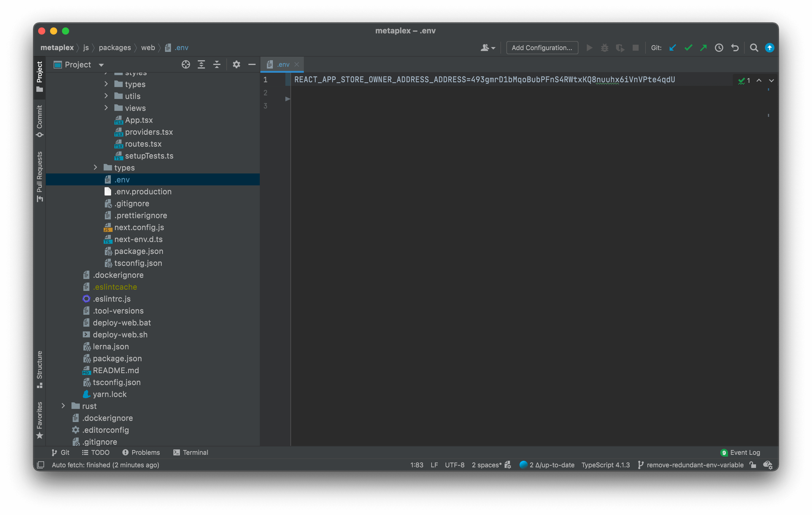Open the Terminal tool window tab

(191, 453)
